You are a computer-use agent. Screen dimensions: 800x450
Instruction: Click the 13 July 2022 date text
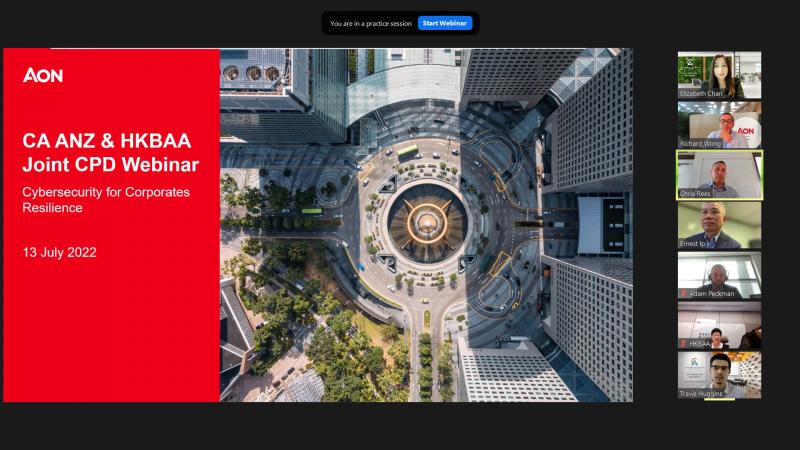point(60,252)
